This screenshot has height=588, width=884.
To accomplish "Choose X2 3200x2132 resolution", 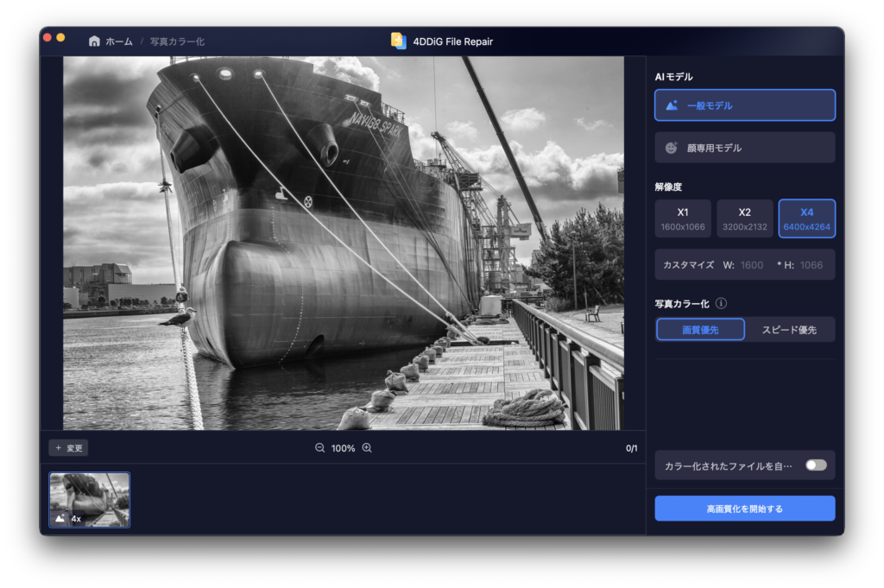I will pos(744,218).
